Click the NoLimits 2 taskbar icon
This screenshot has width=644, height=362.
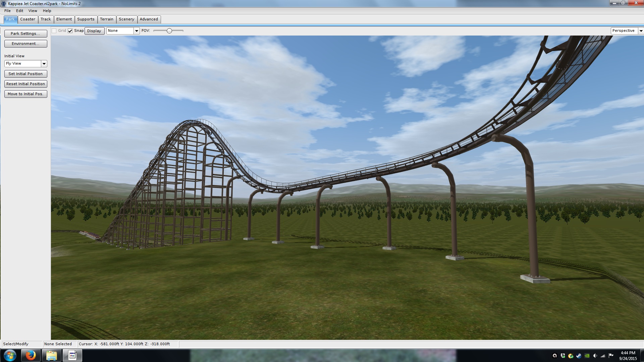point(72,355)
